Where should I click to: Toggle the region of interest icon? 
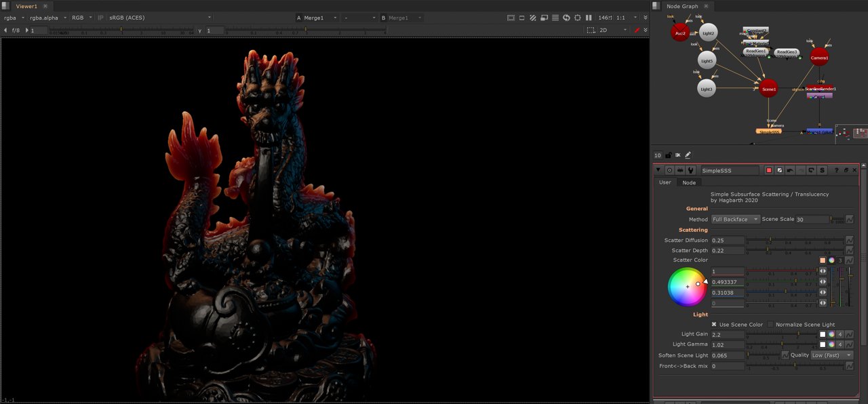591,31
